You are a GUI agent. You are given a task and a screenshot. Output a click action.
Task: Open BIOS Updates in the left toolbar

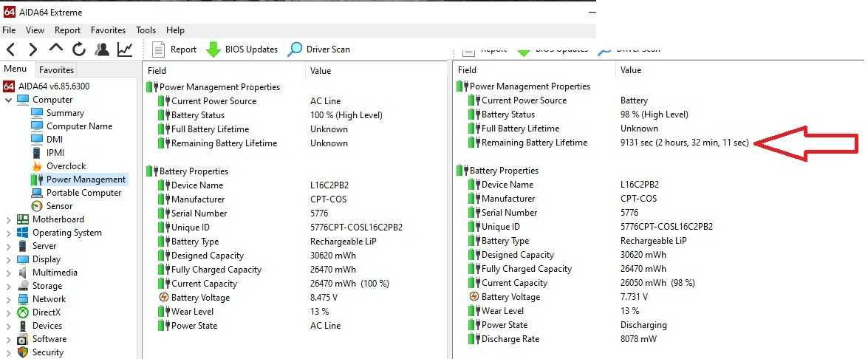coord(242,49)
